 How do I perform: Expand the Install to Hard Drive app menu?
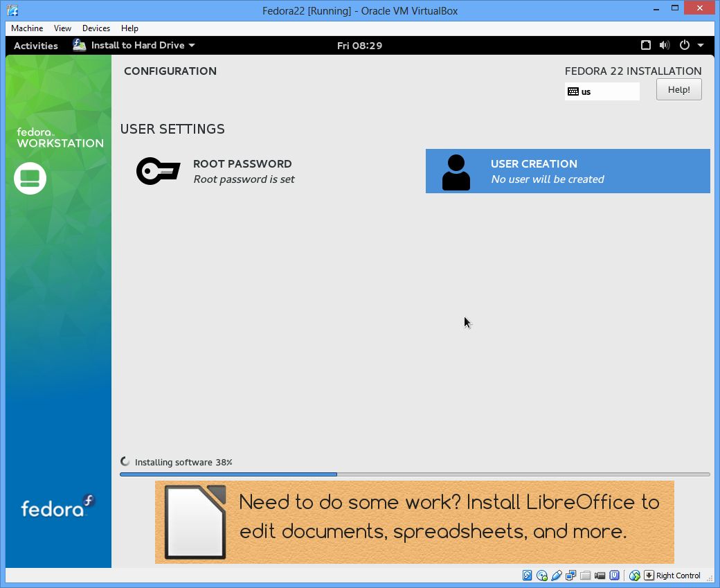(x=192, y=45)
